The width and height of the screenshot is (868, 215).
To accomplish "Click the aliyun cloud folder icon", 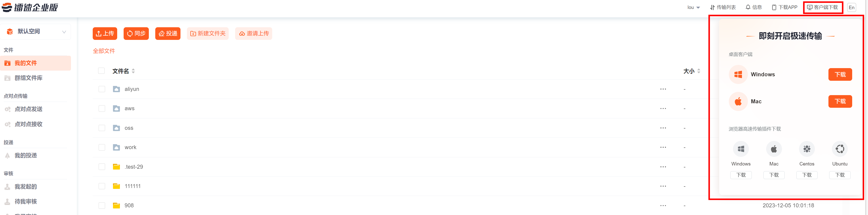I will pos(116,89).
